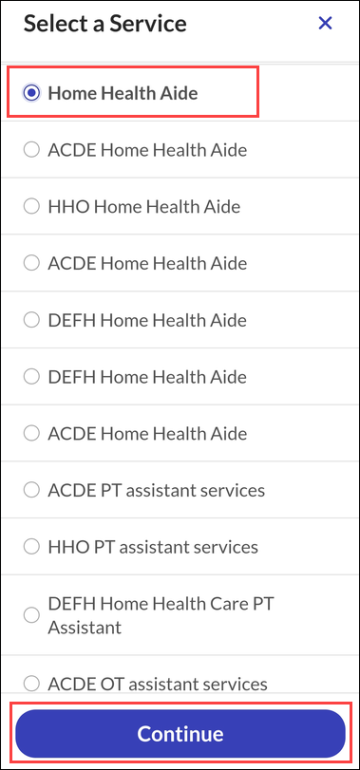Choose ACDE OT assistant services radio circle
Screen dimensions: 360x770
tap(31, 683)
